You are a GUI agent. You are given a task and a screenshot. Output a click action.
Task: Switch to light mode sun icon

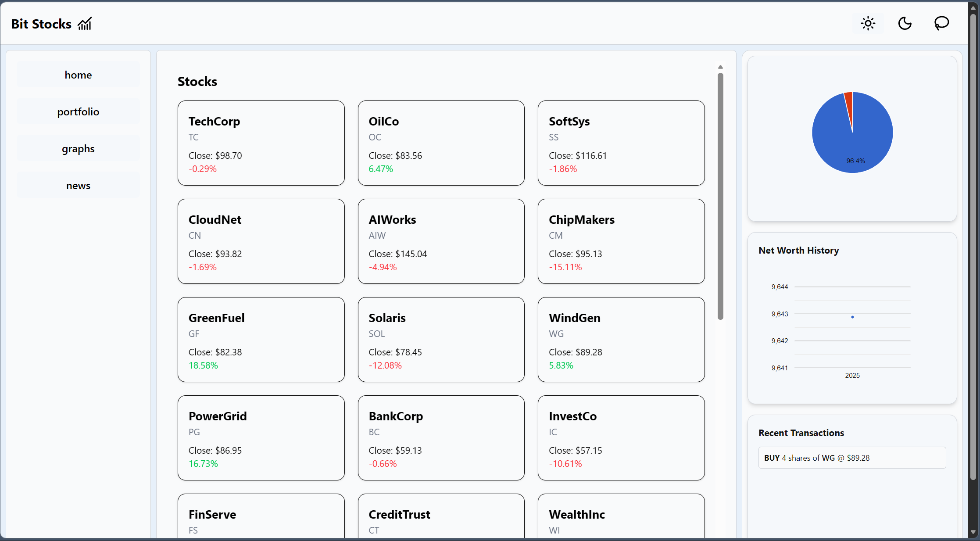[x=868, y=23]
